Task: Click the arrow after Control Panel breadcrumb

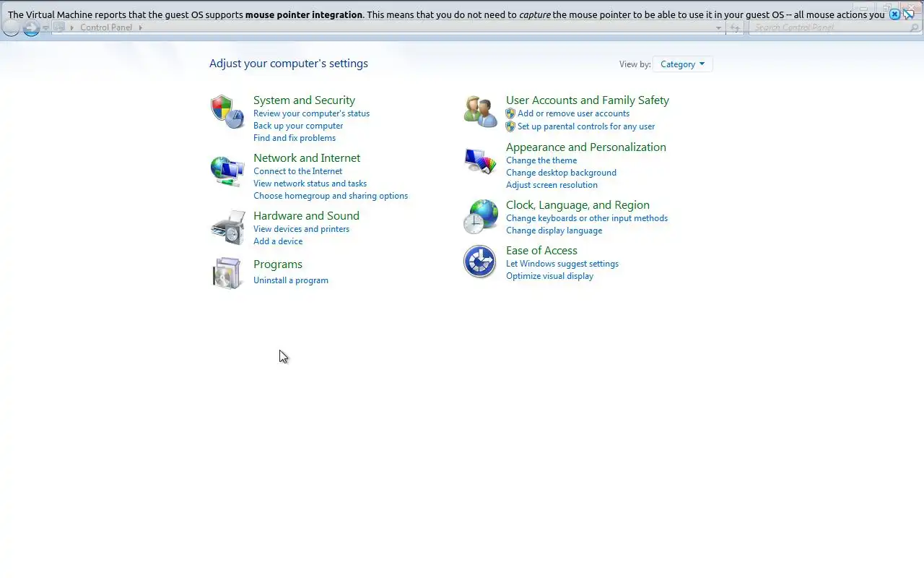Action: 140,27
